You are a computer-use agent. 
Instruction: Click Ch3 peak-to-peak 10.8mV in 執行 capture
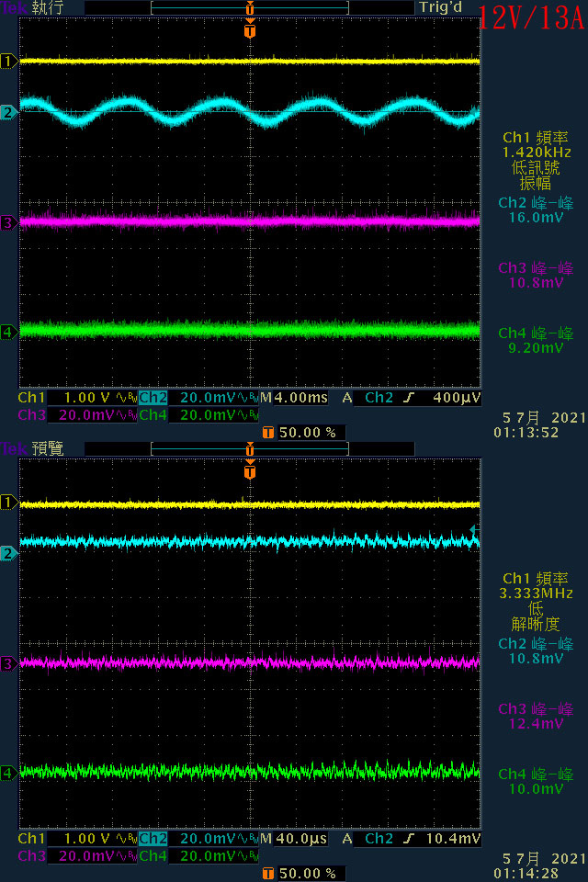point(537,283)
